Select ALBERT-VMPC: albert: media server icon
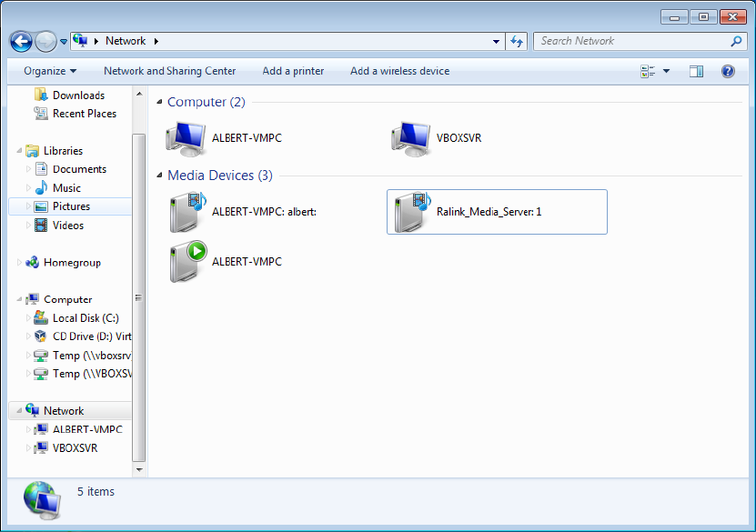Screen dimensions: 756x532 pyautogui.click(x=187, y=212)
